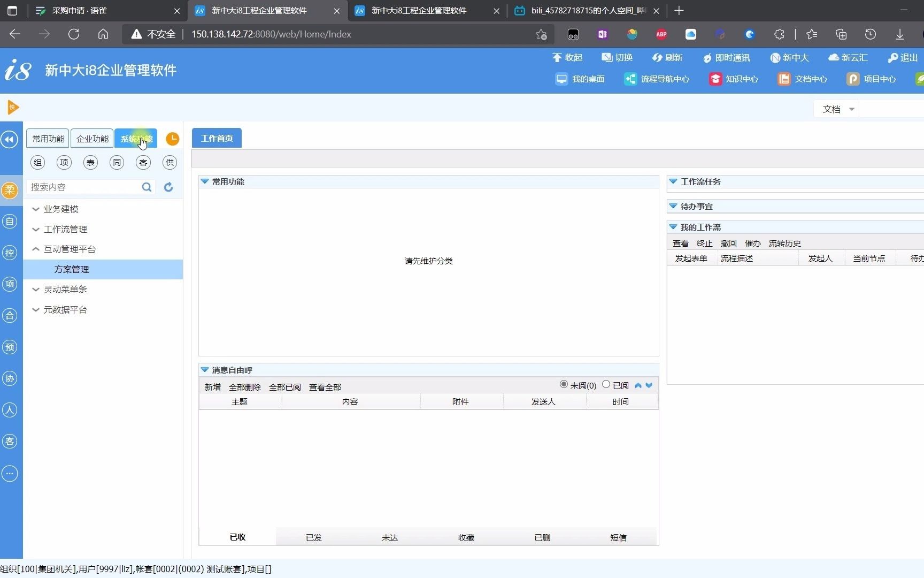Expand the 业务建模 tree node
924x578 pixels.
[36, 209]
